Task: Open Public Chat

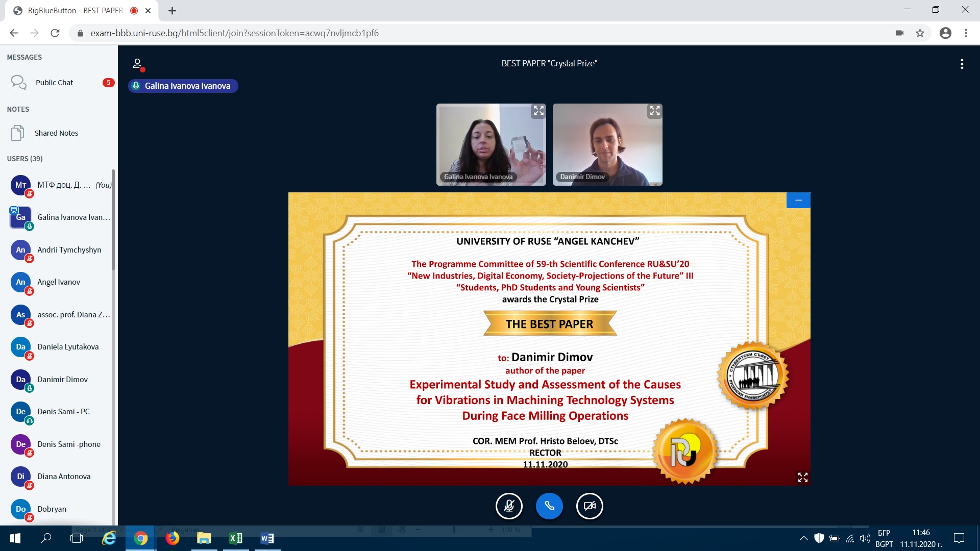Action: [59, 82]
